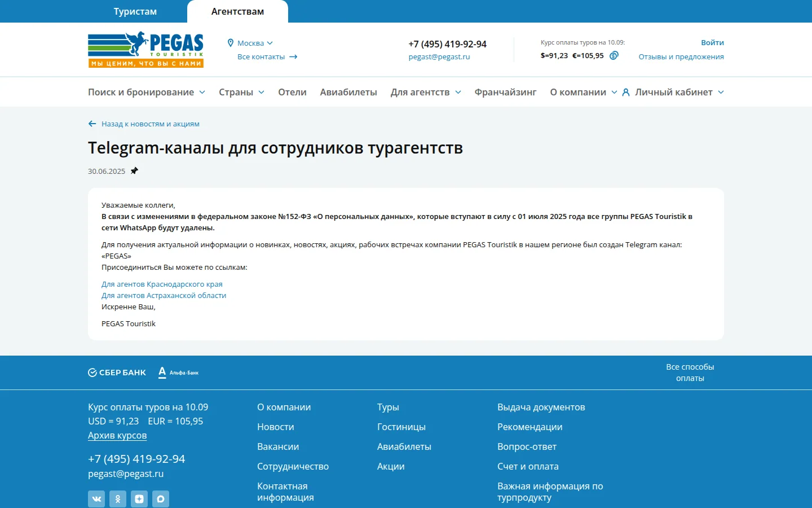Open footer link Рекомендации
812x508 pixels.
530,427
